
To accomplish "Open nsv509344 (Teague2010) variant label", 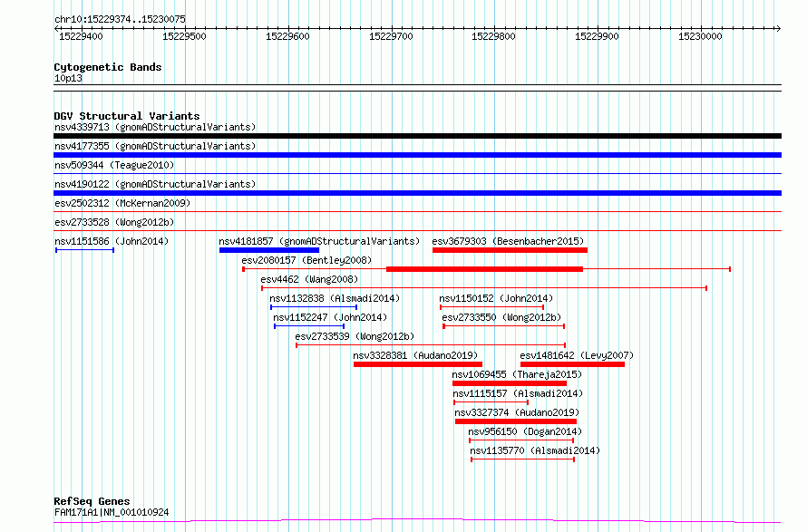I will (x=114, y=165).
